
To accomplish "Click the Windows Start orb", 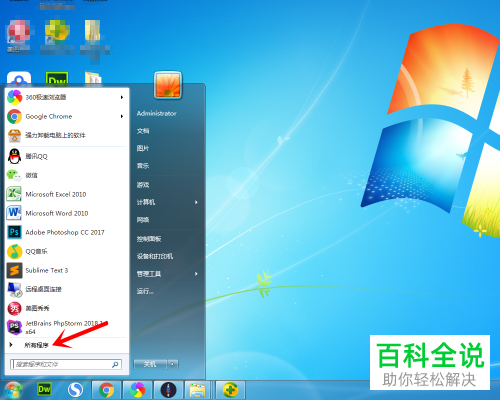I will 13,390.
